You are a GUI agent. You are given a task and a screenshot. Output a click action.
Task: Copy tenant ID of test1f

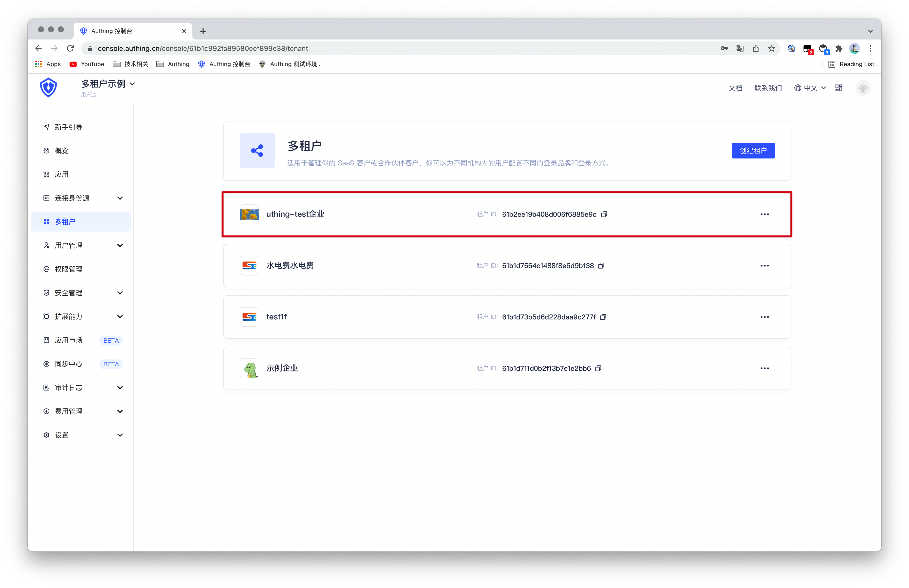point(603,317)
